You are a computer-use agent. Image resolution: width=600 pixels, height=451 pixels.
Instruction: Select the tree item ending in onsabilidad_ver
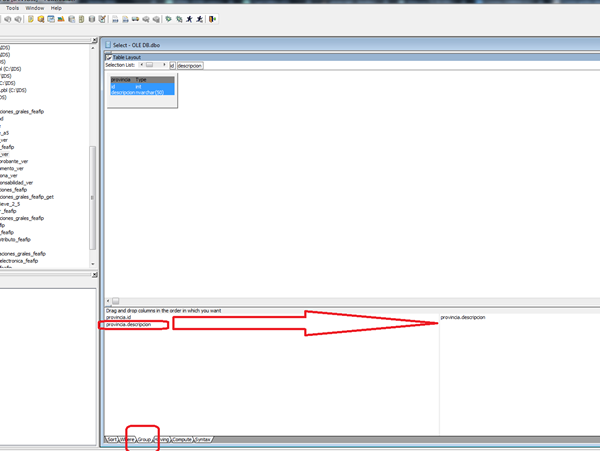[16, 182]
